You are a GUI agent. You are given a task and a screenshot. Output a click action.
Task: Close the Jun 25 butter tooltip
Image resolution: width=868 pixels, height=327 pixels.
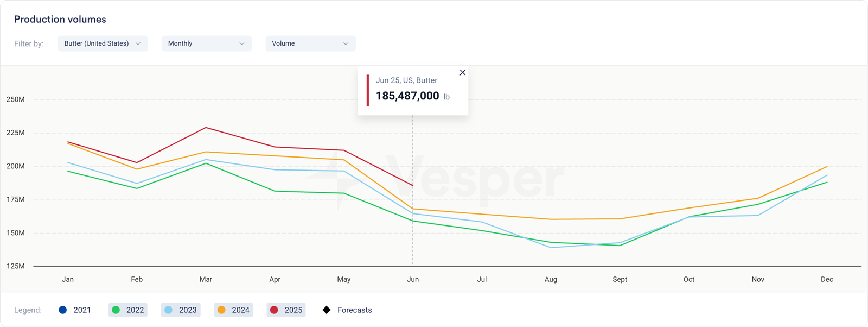tap(462, 73)
